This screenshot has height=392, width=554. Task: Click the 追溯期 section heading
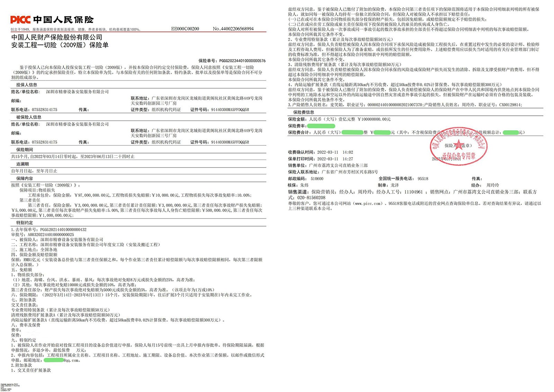pos(23,164)
